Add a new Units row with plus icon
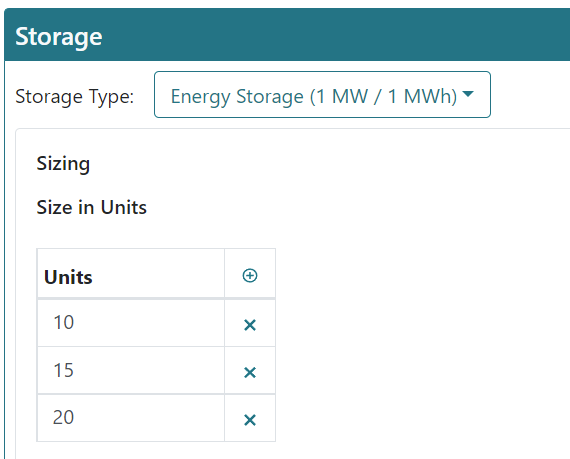Image resolution: width=570 pixels, height=459 pixels. [x=250, y=275]
